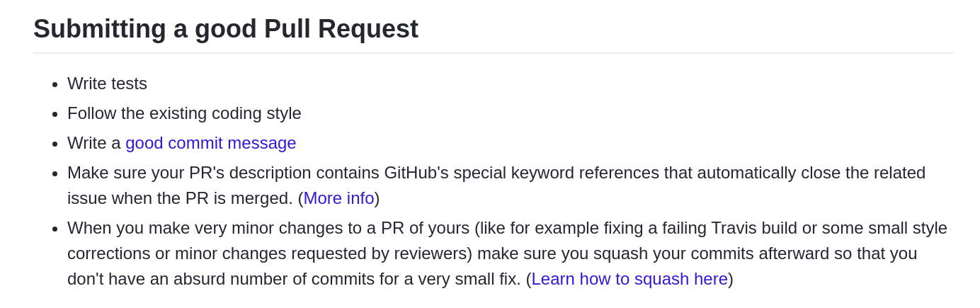Click the phrase "issue when the PR is merged"
Viewport: 980px width, 308px height.
pyautogui.click(x=180, y=198)
